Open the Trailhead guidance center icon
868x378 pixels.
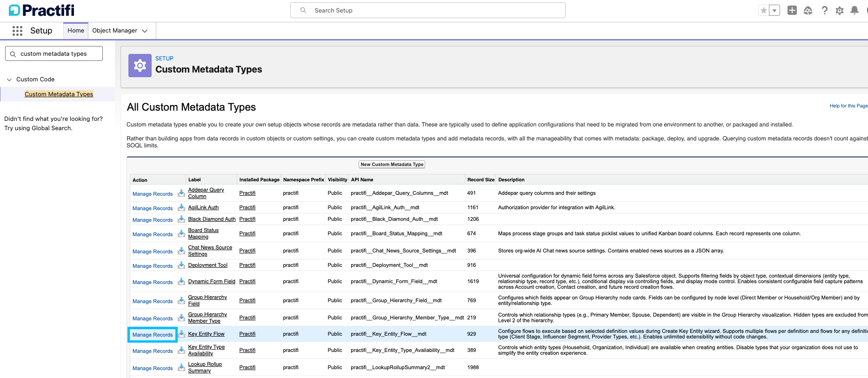pyautogui.click(x=808, y=10)
